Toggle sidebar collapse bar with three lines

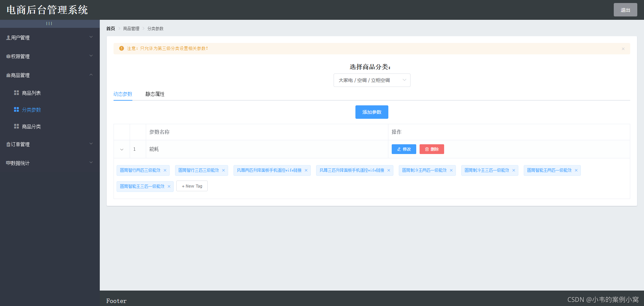[x=49, y=23]
